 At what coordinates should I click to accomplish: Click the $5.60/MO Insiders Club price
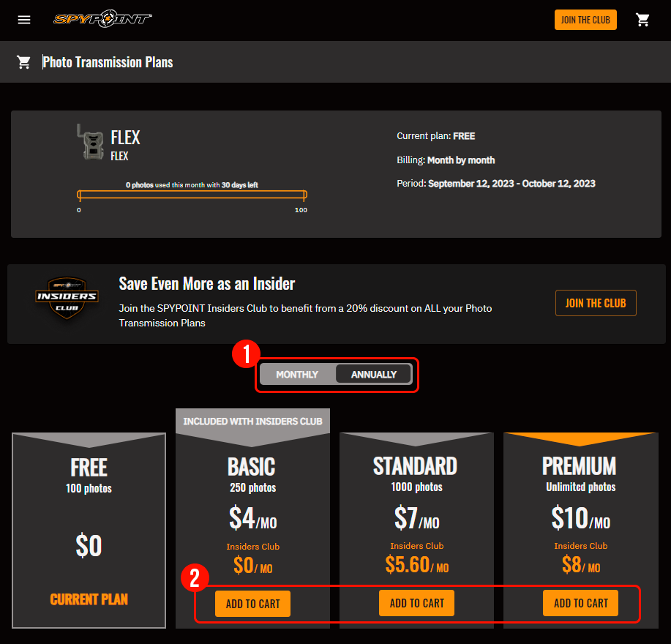point(417,564)
